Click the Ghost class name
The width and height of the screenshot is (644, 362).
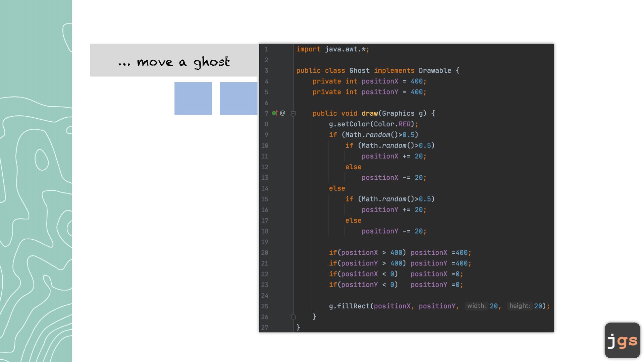point(359,71)
